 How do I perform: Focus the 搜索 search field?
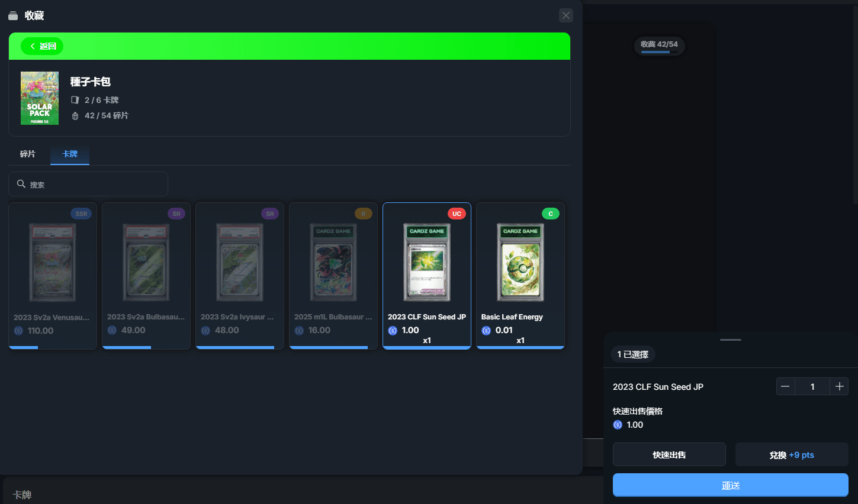pos(88,184)
